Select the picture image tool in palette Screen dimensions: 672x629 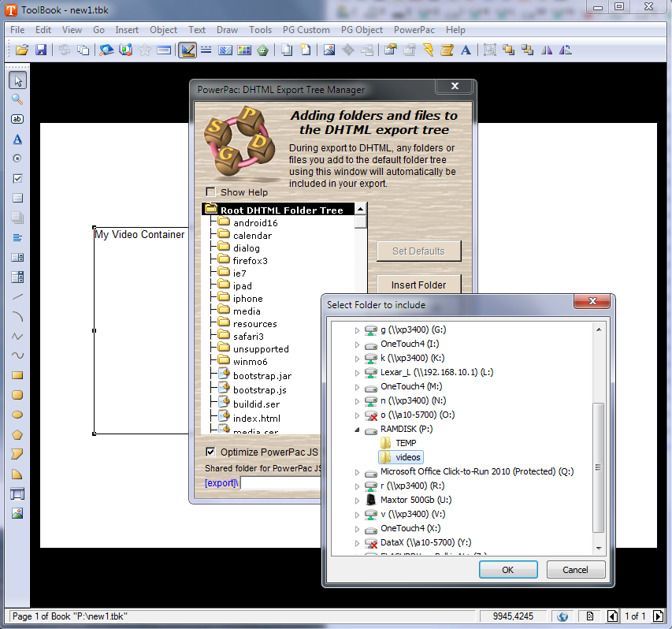17,513
